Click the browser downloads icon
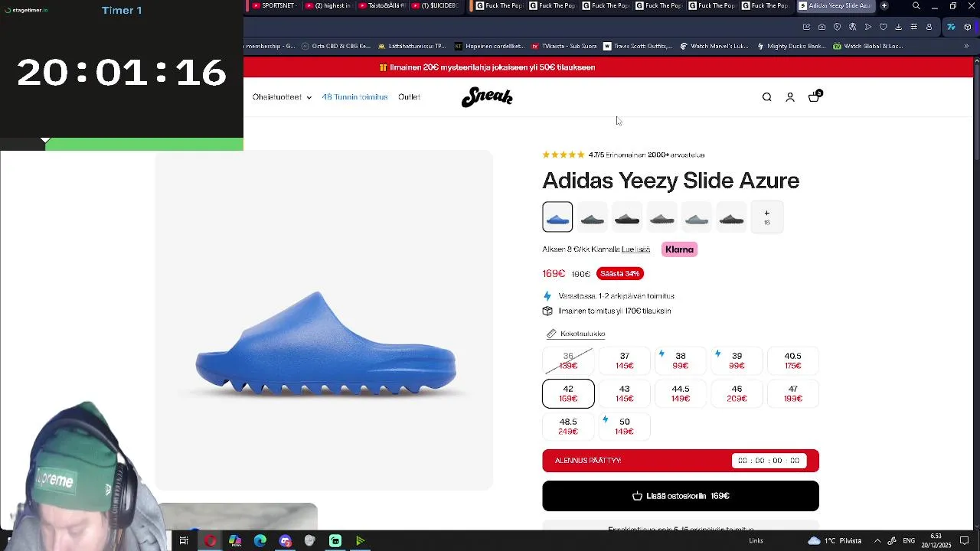Image resolution: width=980 pixels, height=551 pixels. click(898, 27)
